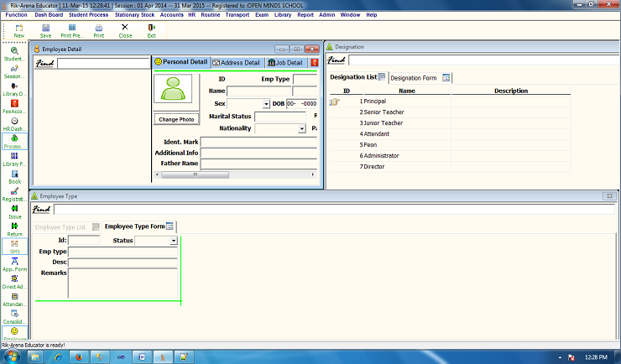Click the Change Photo button
621x364 pixels.
coord(177,119)
